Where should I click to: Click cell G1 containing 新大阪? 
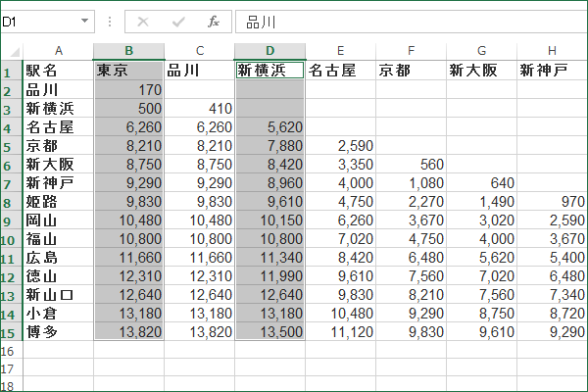pos(481,71)
